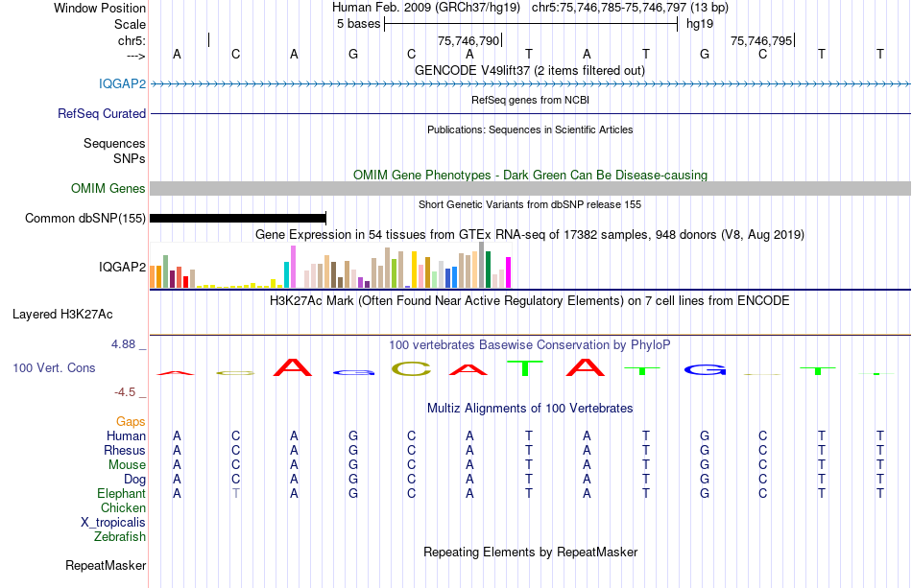Click the '5 bases' scale bar label

pos(358,24)
